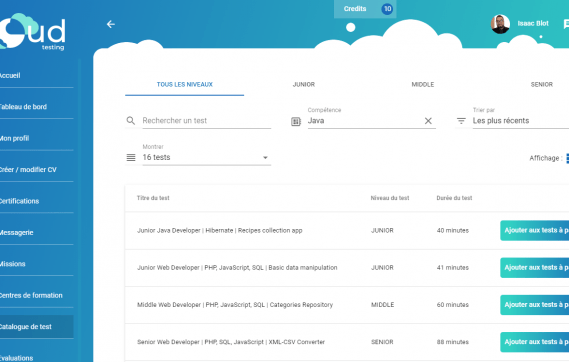
Task: Open Catalogue de test in the sidebar
Action: click(x=37, y=326)
